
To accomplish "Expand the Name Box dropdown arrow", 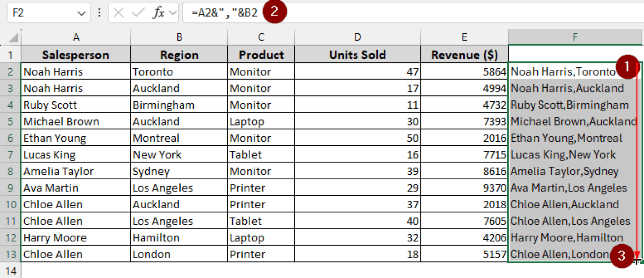I will [81, 13].
